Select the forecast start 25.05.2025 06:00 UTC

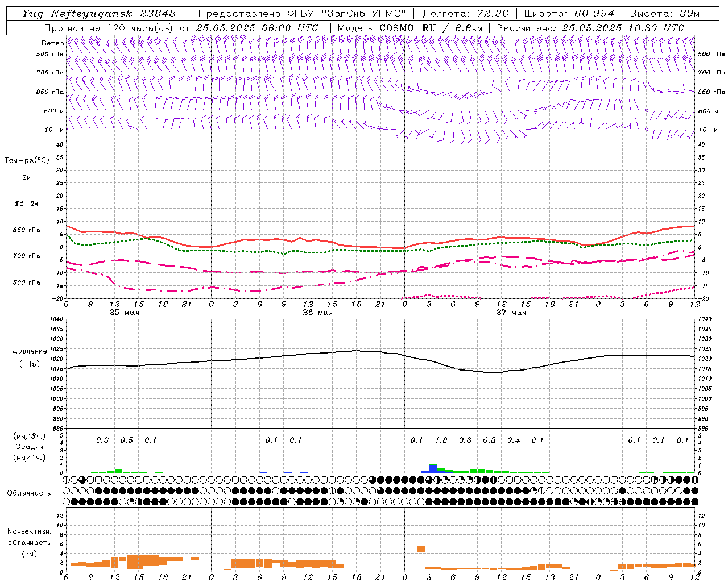pyautogui.click(x=257, y=28)
